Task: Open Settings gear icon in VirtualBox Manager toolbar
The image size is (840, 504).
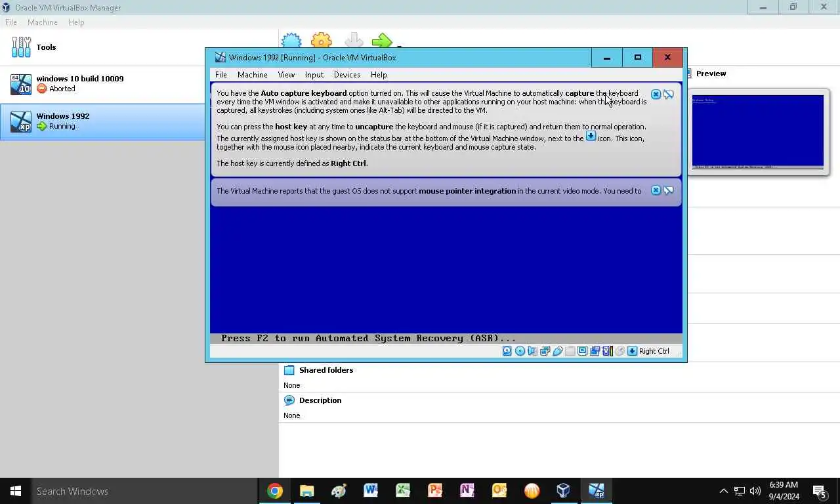Action: click(x=321, y=41)
